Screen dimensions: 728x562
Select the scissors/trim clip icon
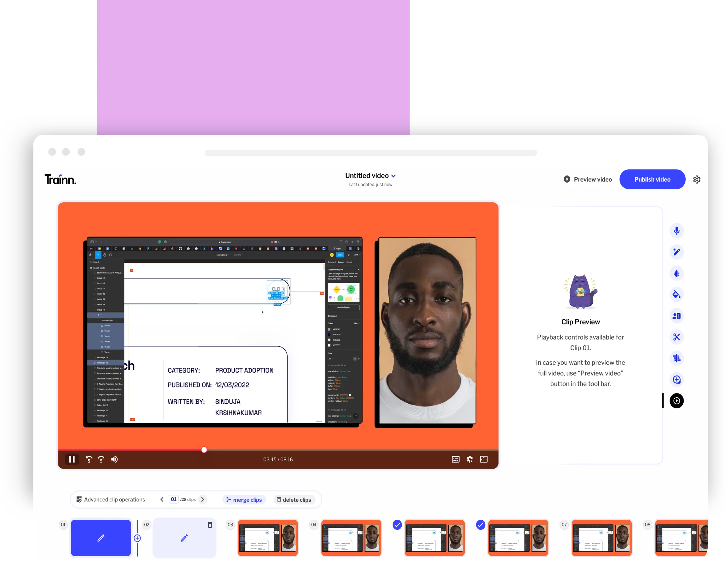click(x=677, y=336)
